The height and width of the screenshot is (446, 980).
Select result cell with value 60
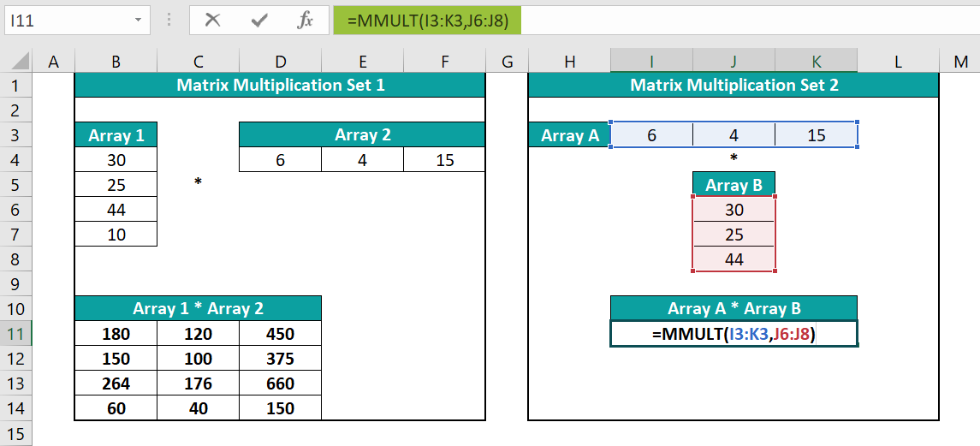coord(116,407)
